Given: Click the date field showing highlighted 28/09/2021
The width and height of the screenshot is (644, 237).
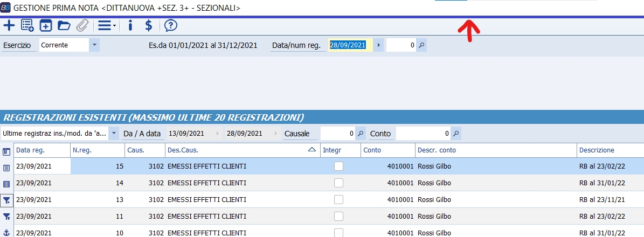Looking at the screenshot, I should [x=350, y=45].
